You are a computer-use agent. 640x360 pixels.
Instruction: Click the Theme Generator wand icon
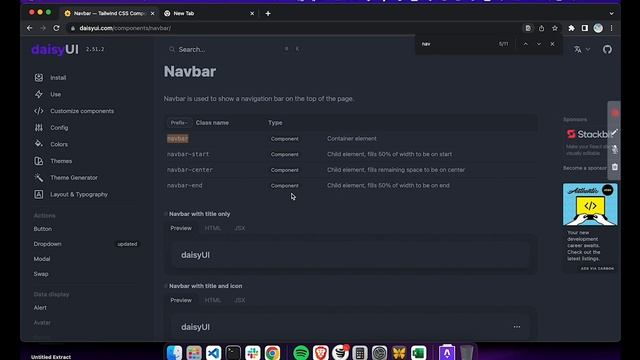pos(39,178)
